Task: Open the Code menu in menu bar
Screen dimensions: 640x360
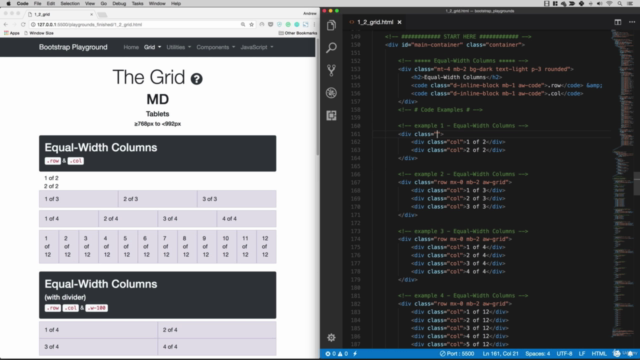Action: (x=22, y=3)
